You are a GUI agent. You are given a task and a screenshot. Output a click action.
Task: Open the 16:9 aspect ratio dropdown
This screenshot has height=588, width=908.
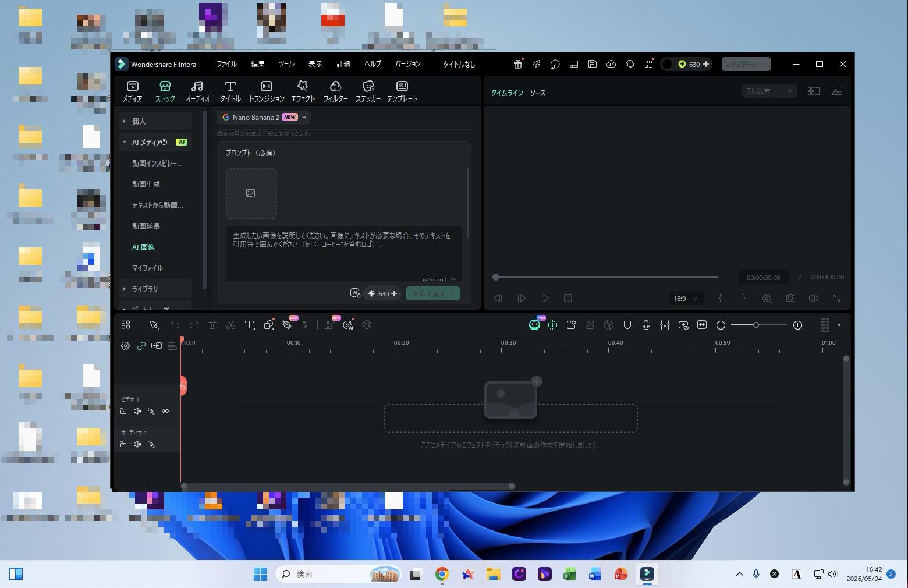pyautogui.click(x=685, y=298)
